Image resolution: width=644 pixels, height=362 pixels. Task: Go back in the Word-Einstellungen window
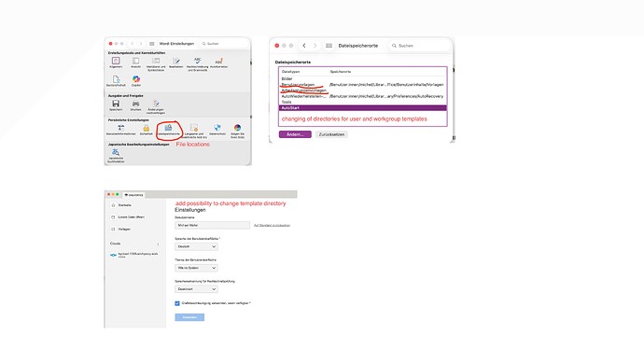coord(133,44)
